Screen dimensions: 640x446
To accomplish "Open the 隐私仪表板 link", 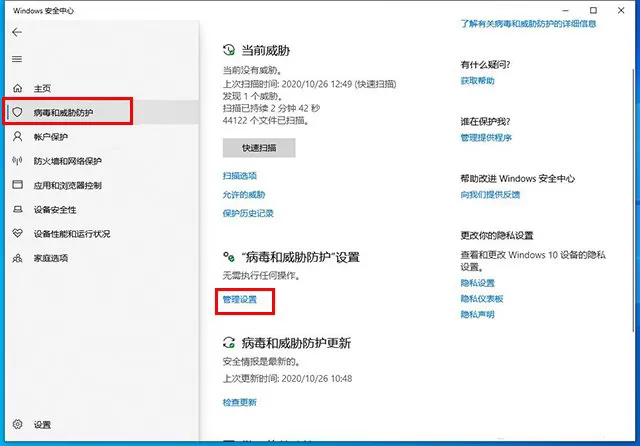I will 482,299.
